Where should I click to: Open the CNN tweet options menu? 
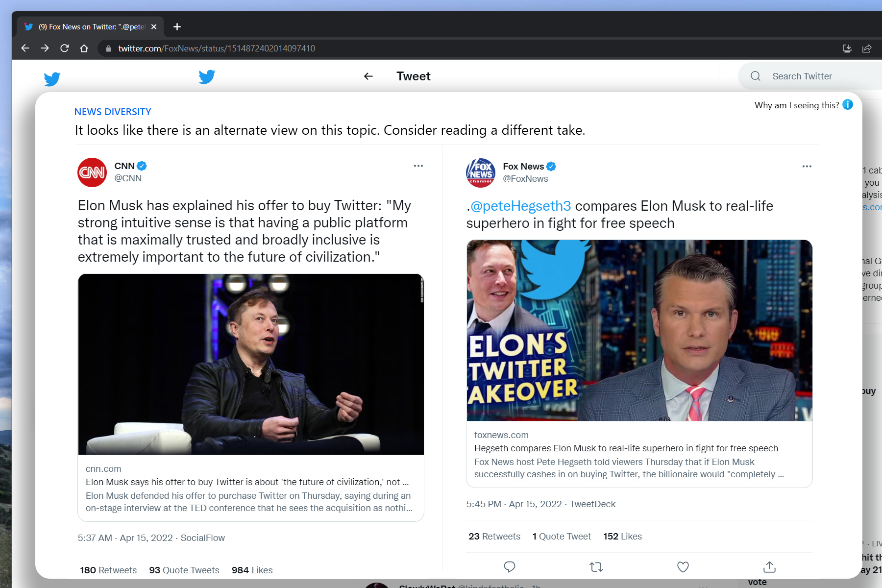pos(418,166)
